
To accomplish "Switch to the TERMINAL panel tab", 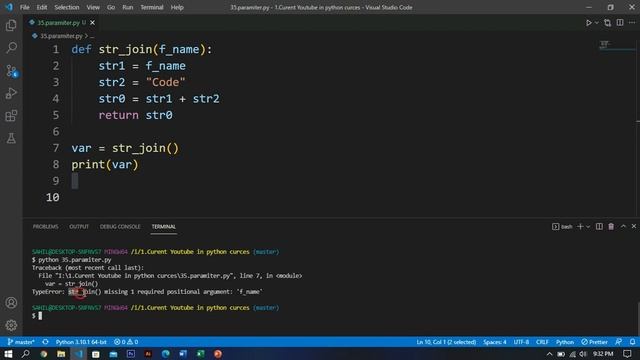I will tap(164, 227).
